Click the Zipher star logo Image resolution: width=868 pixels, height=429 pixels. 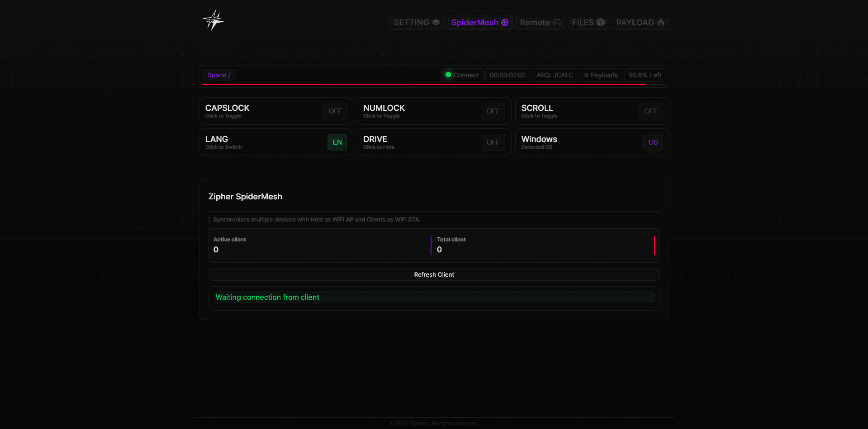click(x=213, y=20)
